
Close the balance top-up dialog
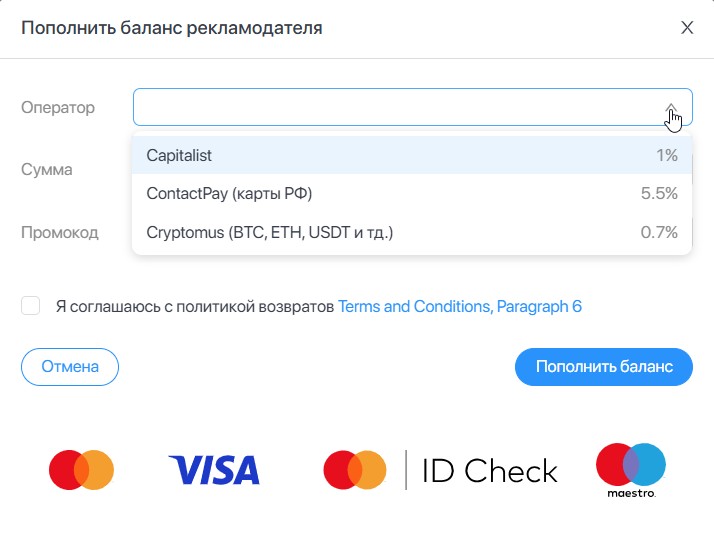[x=687, y=28]
